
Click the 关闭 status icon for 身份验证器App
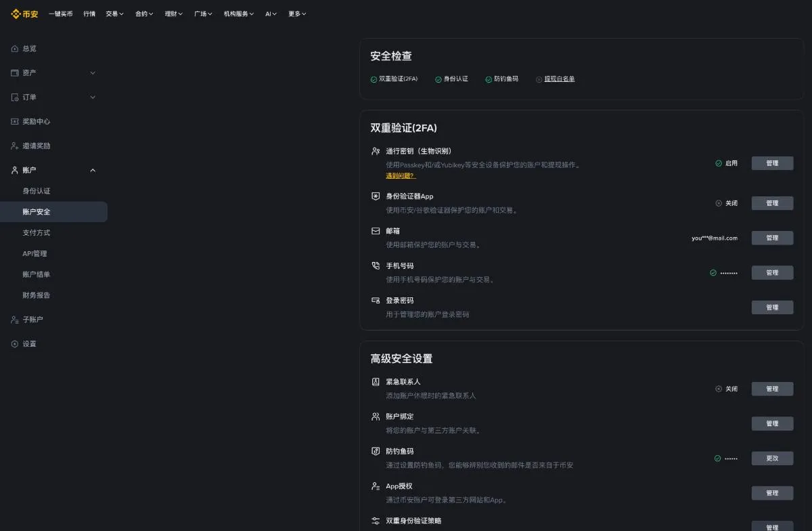click(719, 203)
